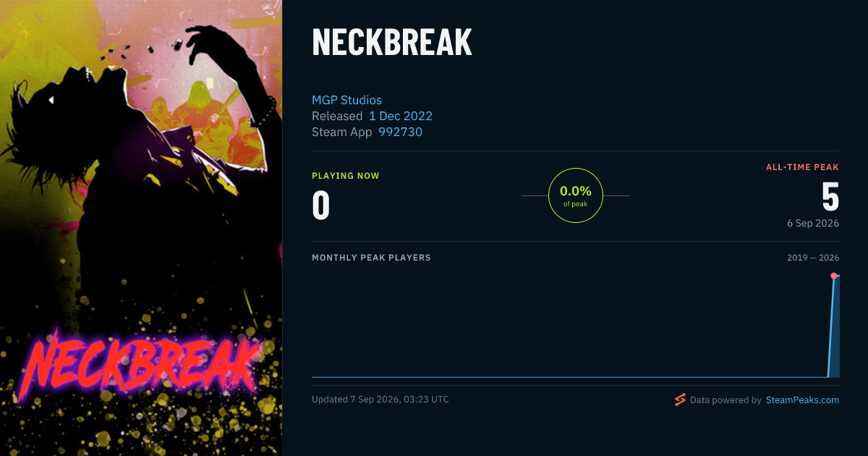Open the MGP Studios developer link
Viewport: 868px width, 456px height.
click(x=346, y=100)
